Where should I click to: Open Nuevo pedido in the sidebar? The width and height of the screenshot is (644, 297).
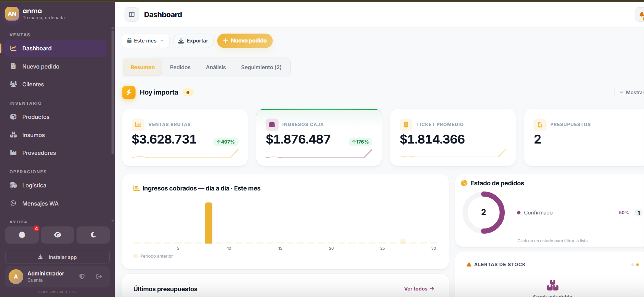click(x=56, y=66)
